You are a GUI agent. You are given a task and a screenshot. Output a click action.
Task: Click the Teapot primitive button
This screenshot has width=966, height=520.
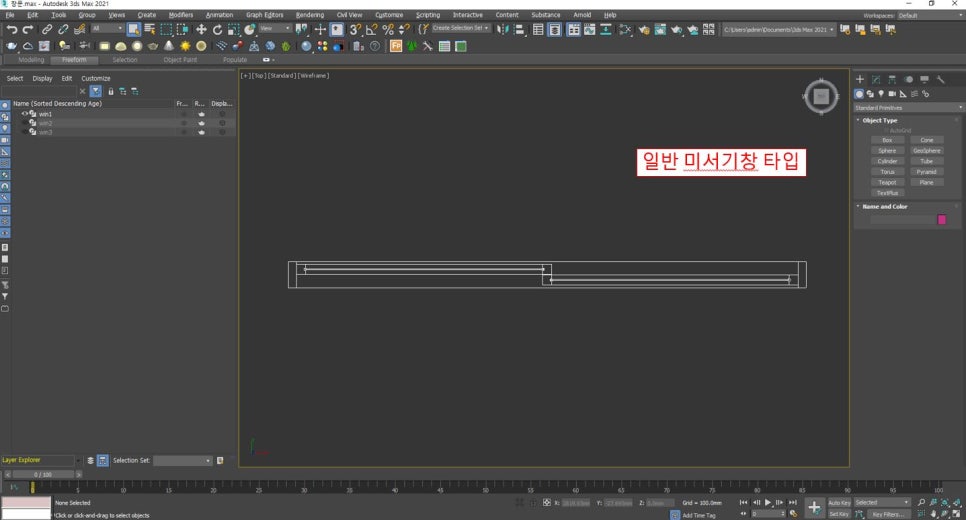(x=887, y=182)
